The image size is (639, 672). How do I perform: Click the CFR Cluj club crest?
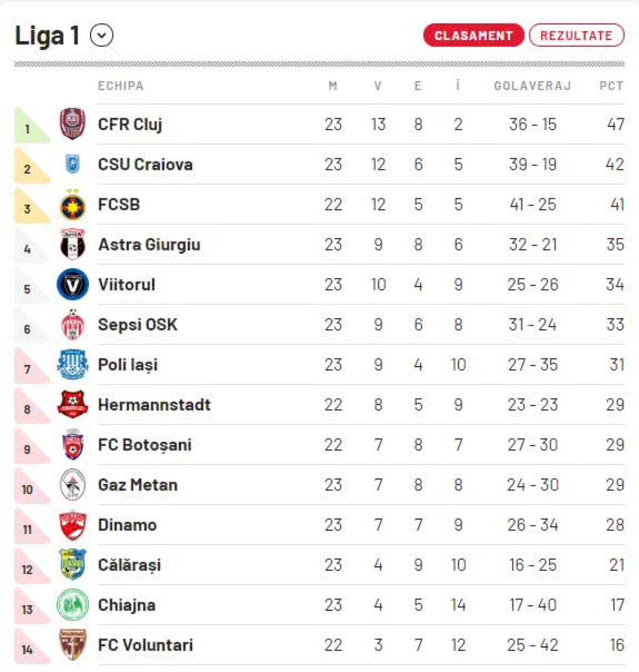[72, 124]
